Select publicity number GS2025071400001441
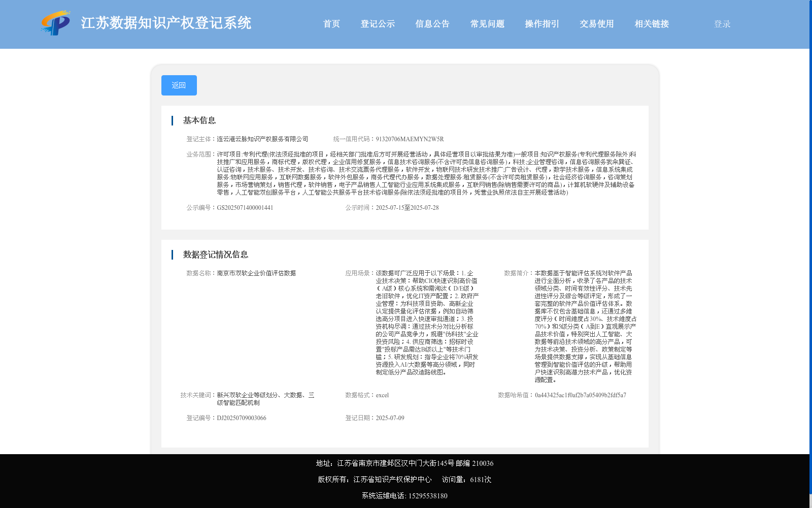 pos(245,208)
